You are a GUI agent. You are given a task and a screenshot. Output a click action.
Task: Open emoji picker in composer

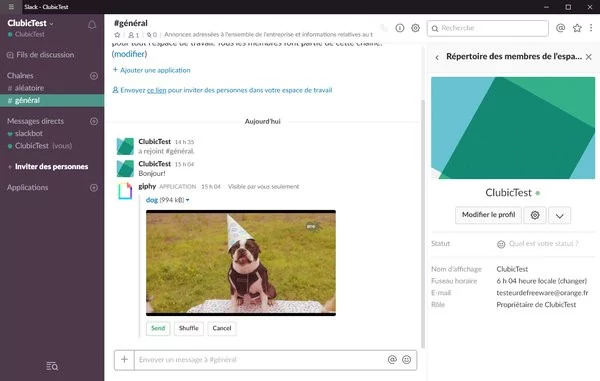406,360
